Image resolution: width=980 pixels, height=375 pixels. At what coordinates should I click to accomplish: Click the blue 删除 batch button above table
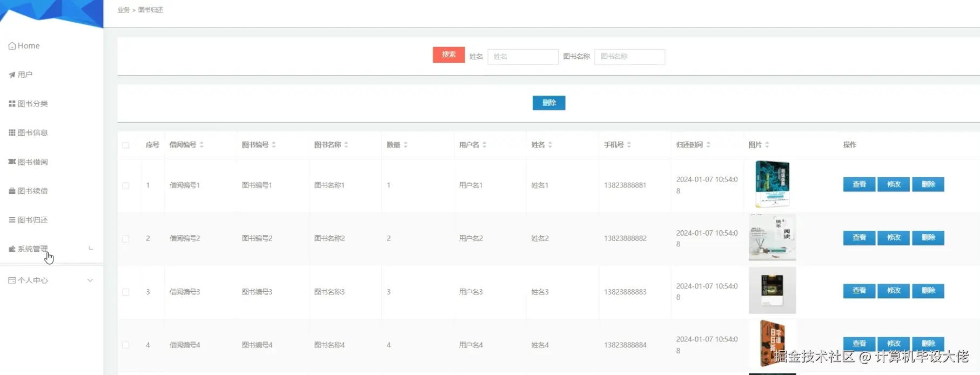[549, 103]
